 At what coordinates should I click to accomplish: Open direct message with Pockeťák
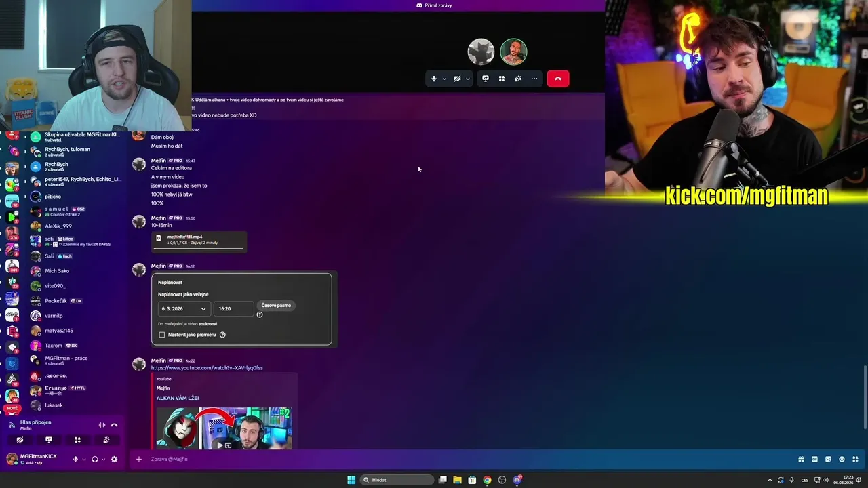point(75,300)
